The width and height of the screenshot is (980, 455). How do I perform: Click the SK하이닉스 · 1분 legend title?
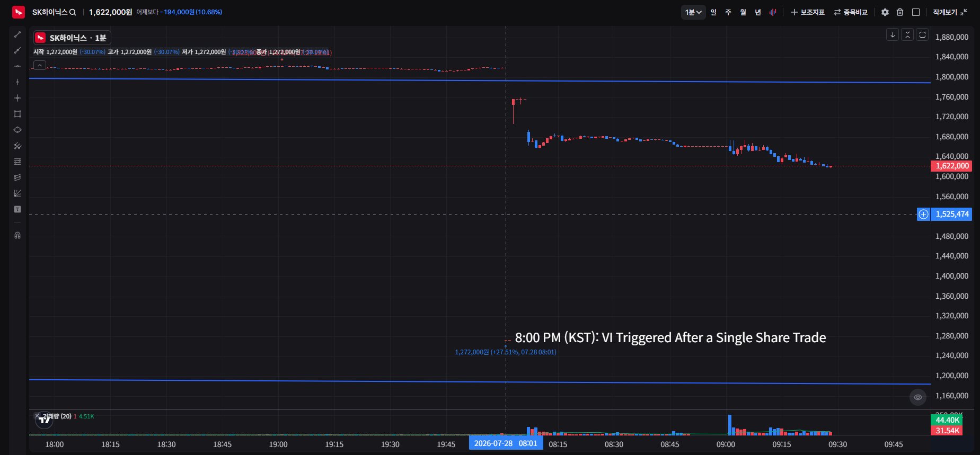point(73,38)
